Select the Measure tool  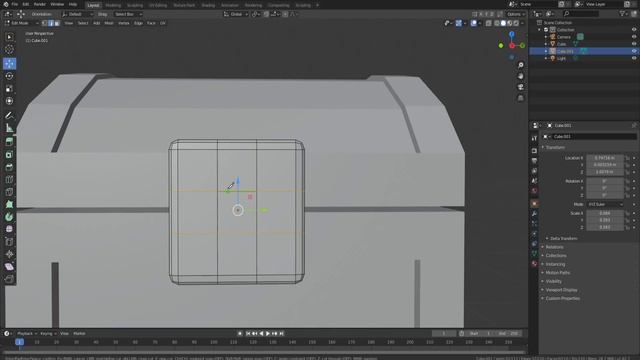[x=9, y=128]
